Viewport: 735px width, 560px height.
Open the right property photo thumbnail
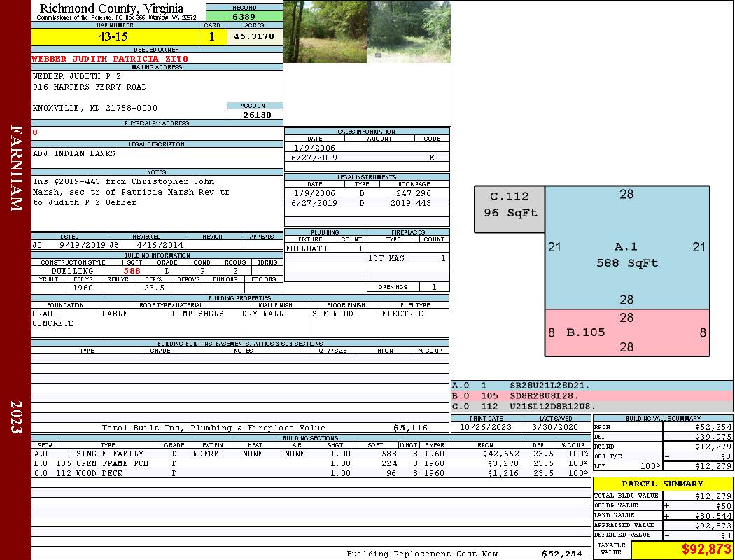(409, 31)
